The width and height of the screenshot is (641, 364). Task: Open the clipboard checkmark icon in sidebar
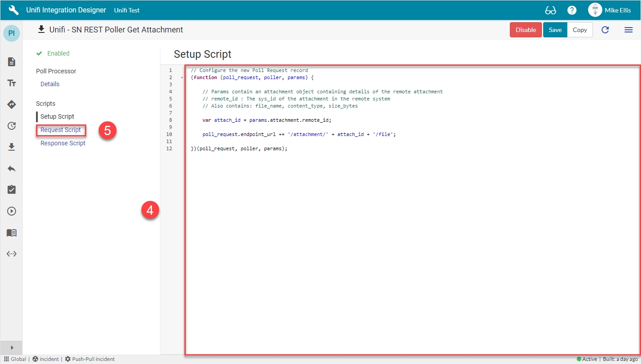tap(12, 190)
